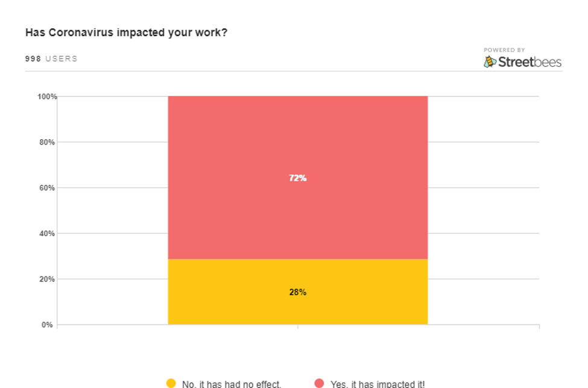Click the 0% y-axis label
This screenshot has height=388, width=588.
tap(47, 325)
